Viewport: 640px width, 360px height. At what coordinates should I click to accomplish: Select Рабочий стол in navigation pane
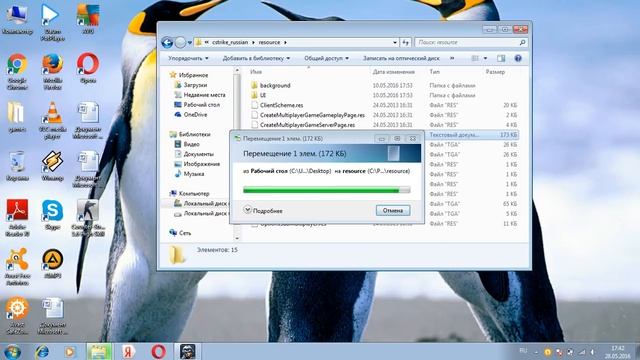197,104
